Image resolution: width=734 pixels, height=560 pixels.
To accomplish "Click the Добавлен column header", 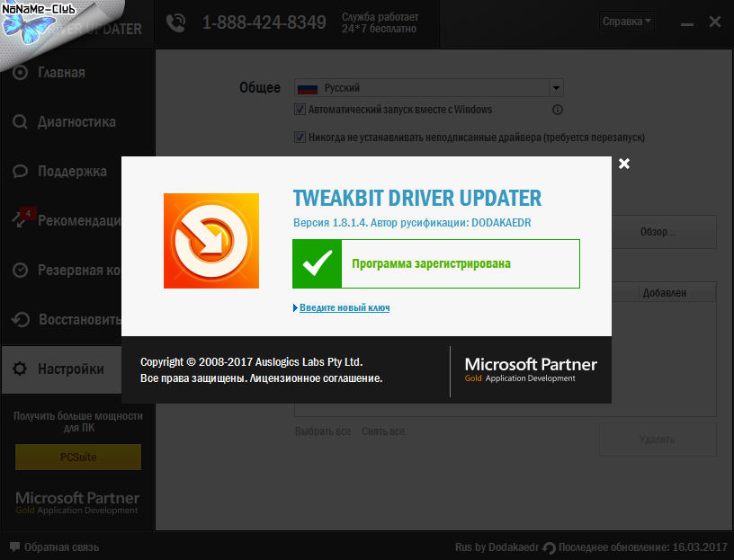I will pyautogui.click(x=664, y=292).
